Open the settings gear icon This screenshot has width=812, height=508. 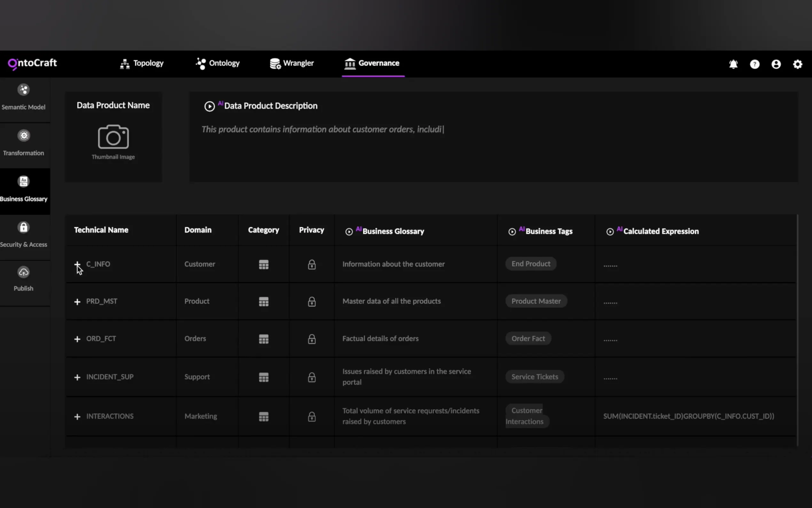798,64
